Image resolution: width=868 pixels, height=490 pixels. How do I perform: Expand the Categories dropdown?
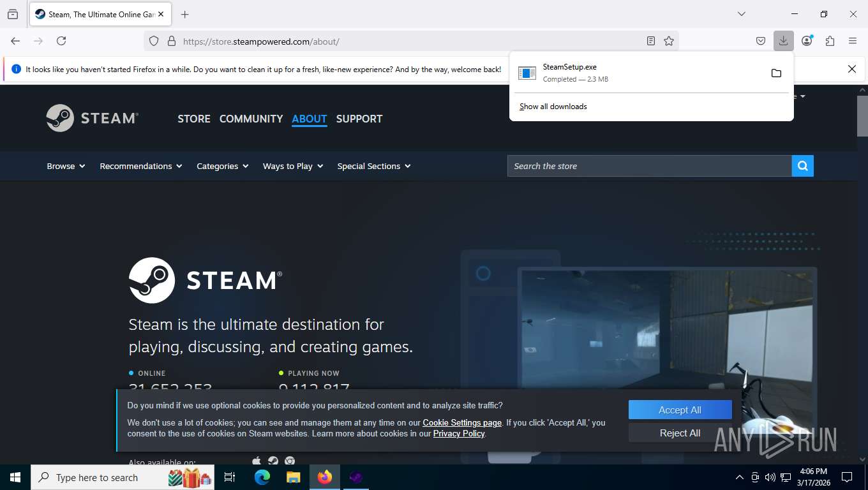coord(223,166)
